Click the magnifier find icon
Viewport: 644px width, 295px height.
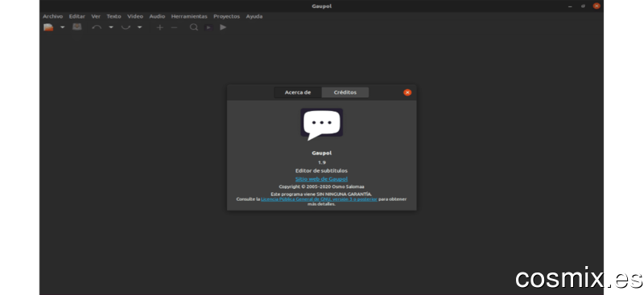pos(194,27)
